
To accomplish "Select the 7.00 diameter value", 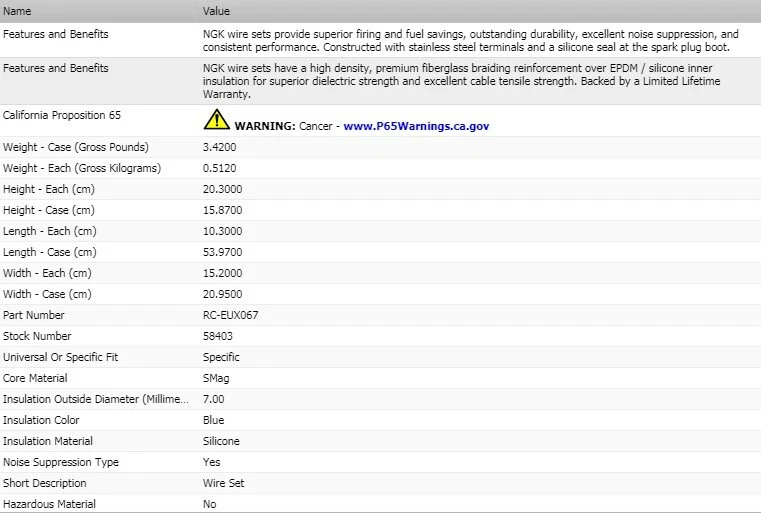I will tap(214, 399).
